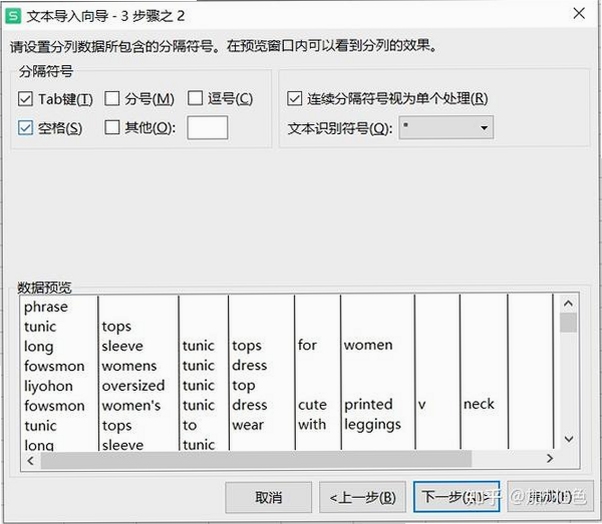Click 'oversized' in the data preview
Screen dimensions: 602x524
pyautogui.click(x=133, y=385)
